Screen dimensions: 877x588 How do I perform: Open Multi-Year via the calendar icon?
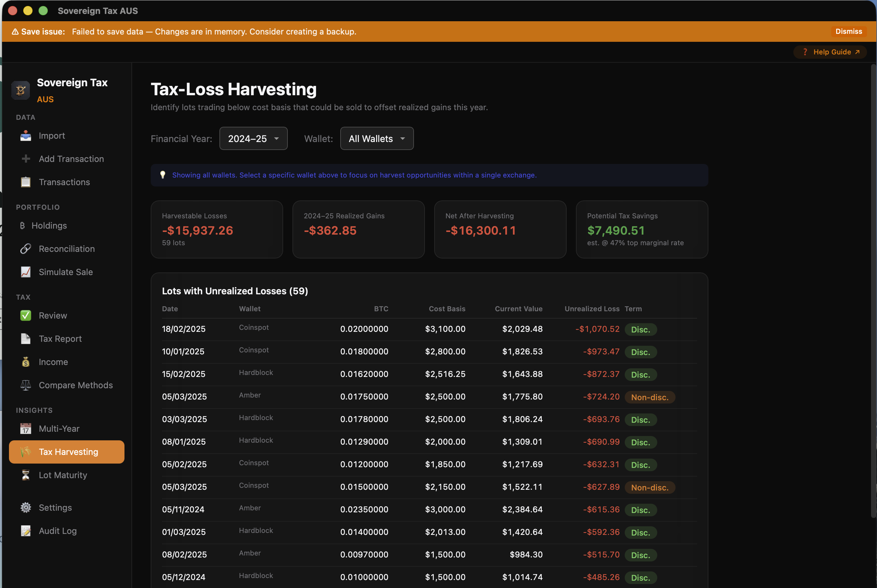(x=25, y=429)
